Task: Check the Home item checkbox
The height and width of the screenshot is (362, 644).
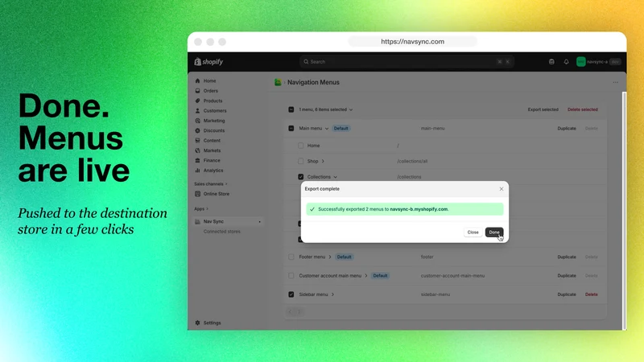Action: (x=300, y=146)
